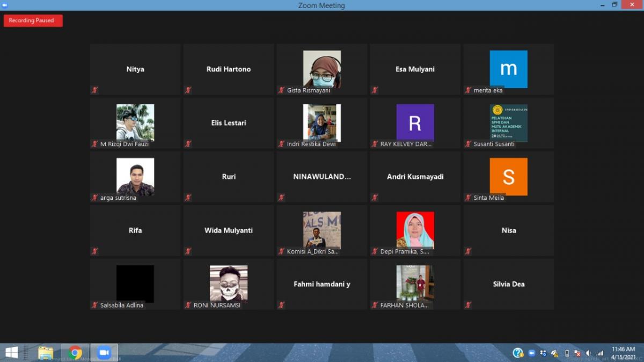This screenshot has height=362, width=644.
Task: Select the Susanti Susanti participant tile
Action: pyautogui.click(x=508, y=123)
